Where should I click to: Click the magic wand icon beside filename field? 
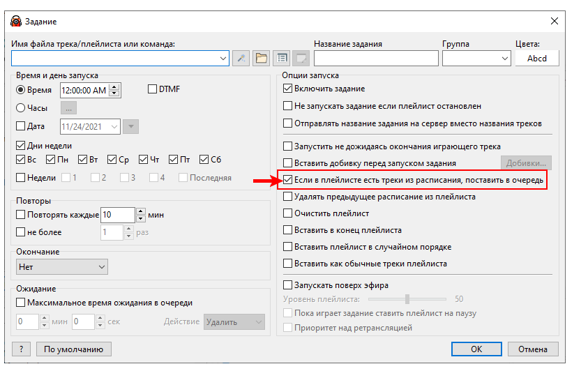tap(241, 58)
